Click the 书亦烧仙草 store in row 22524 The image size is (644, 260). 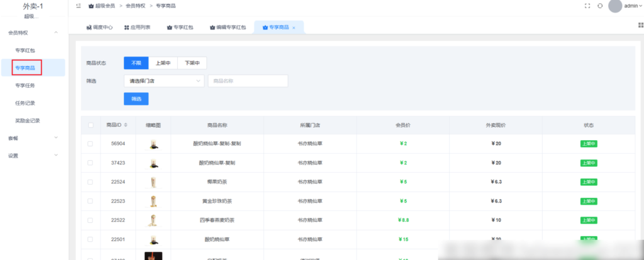tap(310, 181)
